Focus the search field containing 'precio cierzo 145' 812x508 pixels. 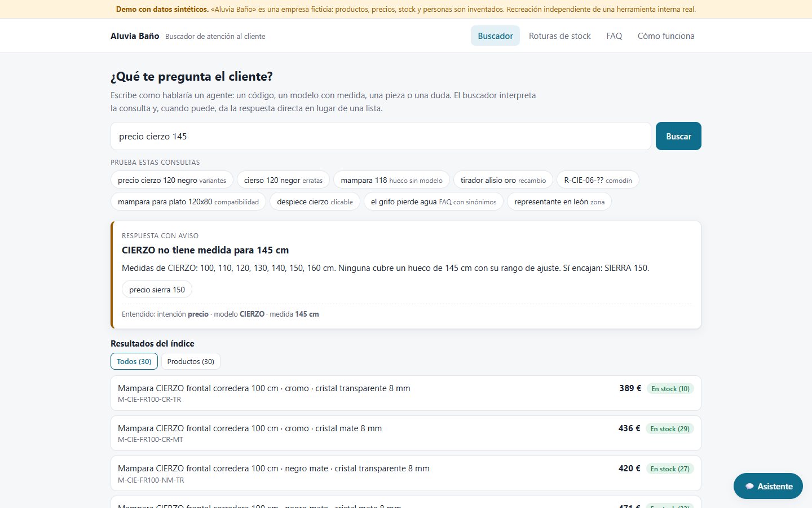(x=381, y=136)
